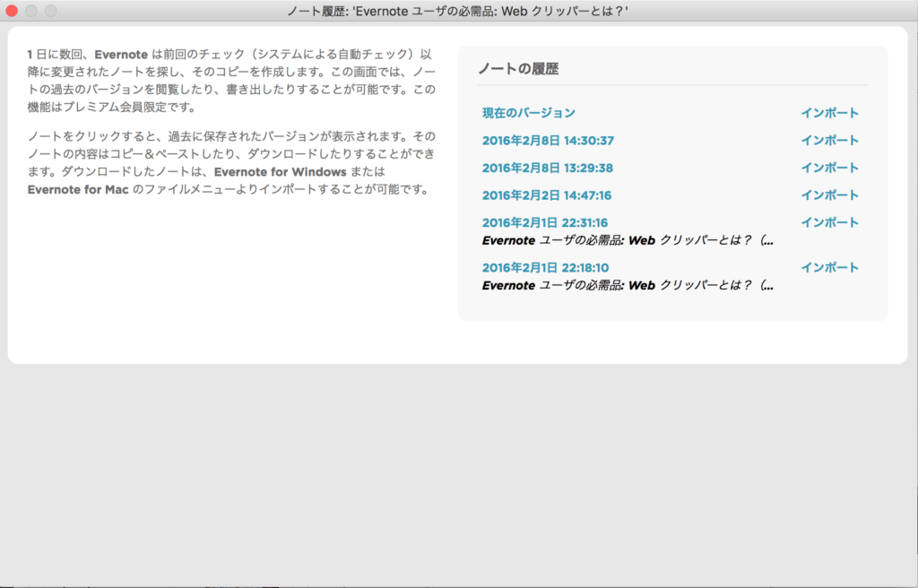Click the note title under 22:31:16
This screenshot has height=588, width=918.
click(x=628, y=241)
